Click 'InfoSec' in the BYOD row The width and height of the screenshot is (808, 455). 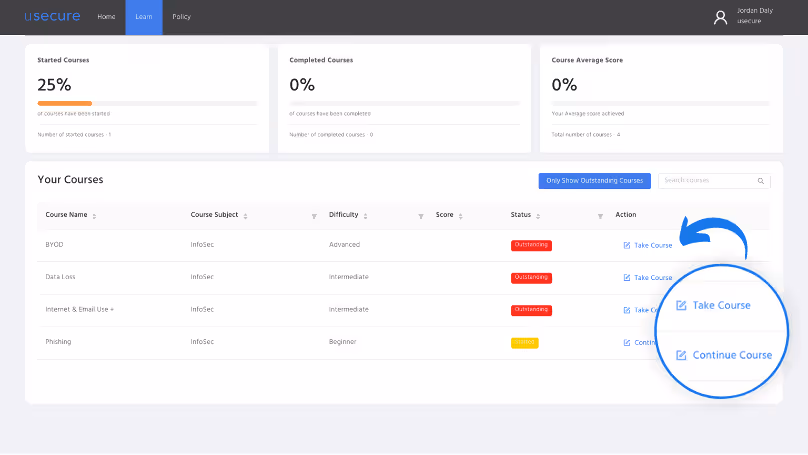click(202, 245)
